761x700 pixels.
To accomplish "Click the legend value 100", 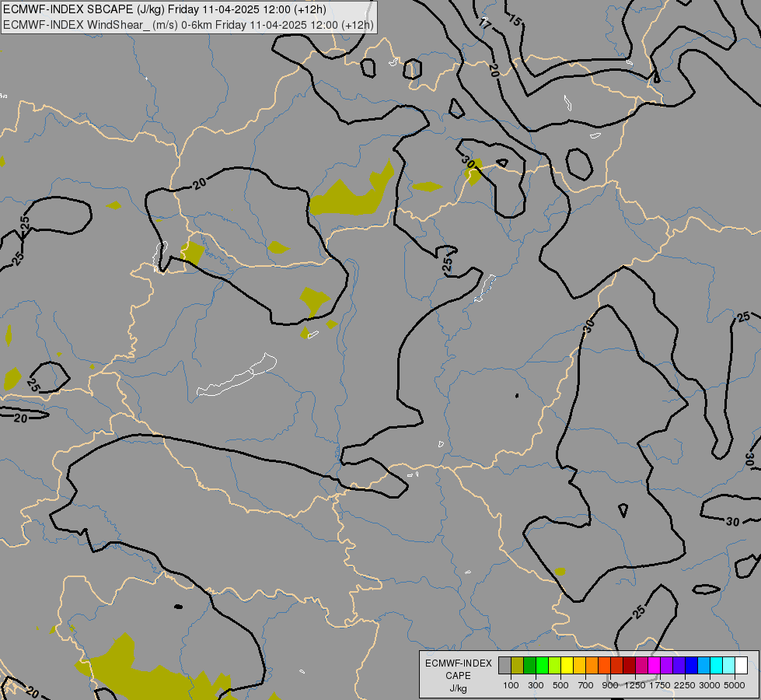I will [x=511, y=685].
